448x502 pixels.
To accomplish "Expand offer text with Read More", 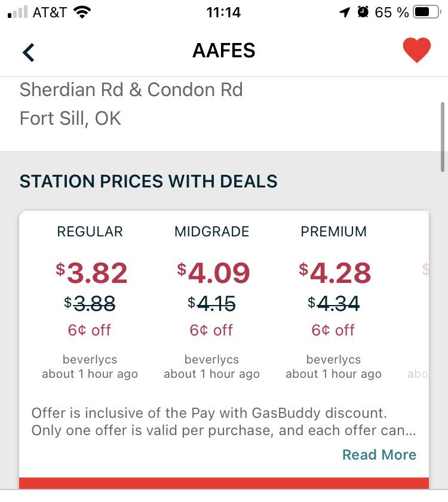I will (379, 455).
